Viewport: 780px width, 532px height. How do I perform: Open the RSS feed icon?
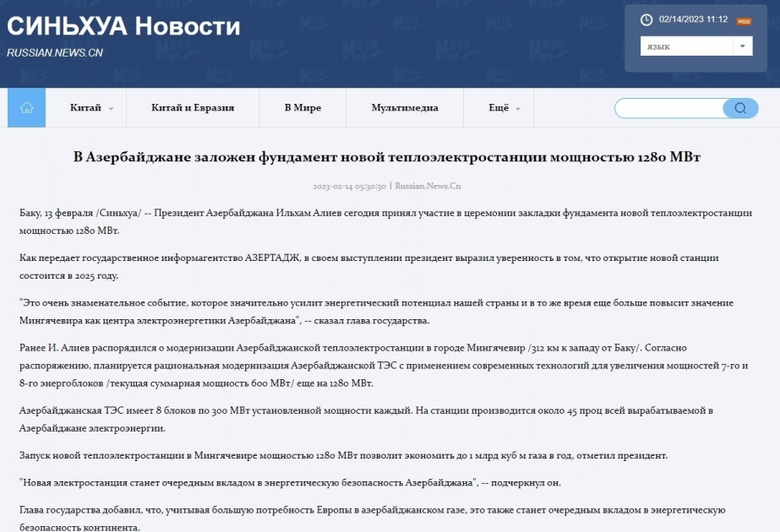click(744, 21)
